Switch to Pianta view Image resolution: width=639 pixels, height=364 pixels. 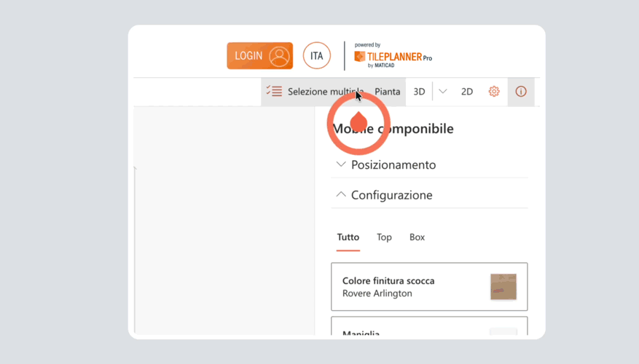pyautogui.click(x=387, y=92)
